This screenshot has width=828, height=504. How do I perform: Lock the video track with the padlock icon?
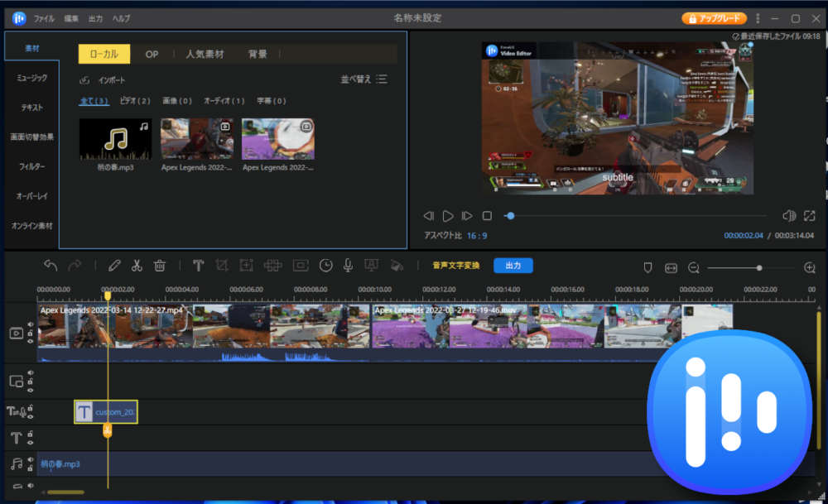(30, 334)
